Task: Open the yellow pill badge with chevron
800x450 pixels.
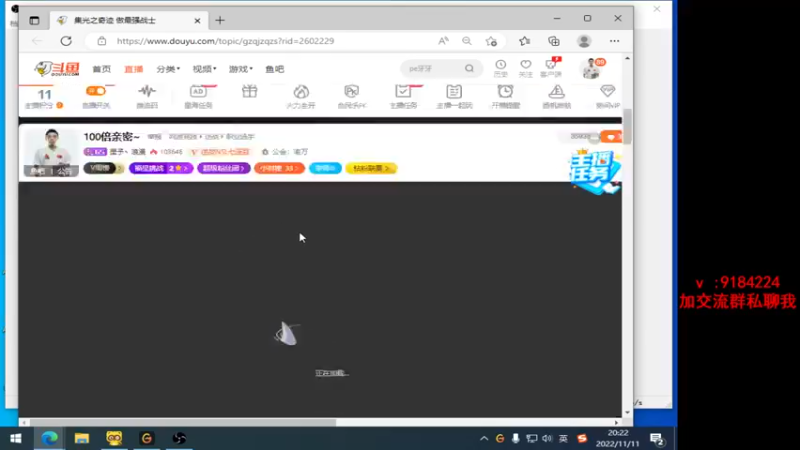Action: (371, 168)
